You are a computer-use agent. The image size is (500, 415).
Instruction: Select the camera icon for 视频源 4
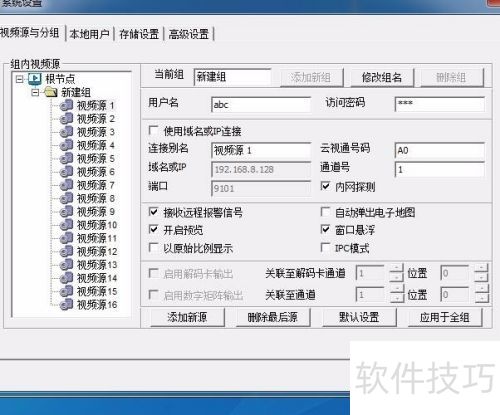coord(66,145)
